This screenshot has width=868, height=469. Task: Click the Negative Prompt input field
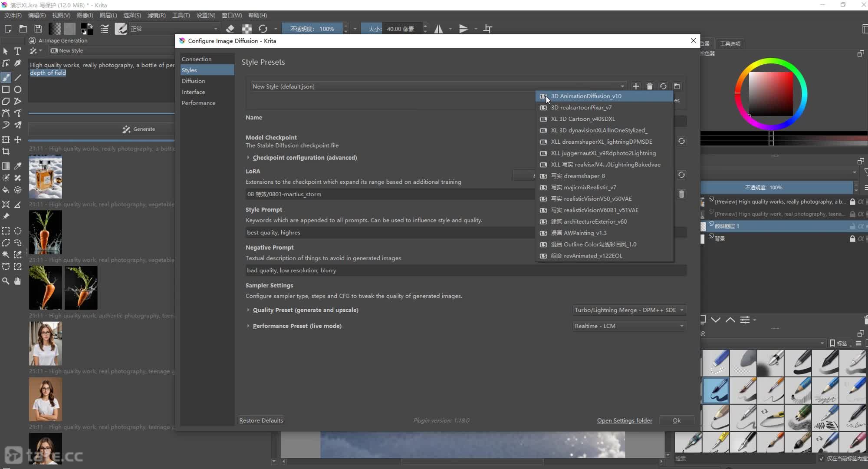tap(466, 270)
